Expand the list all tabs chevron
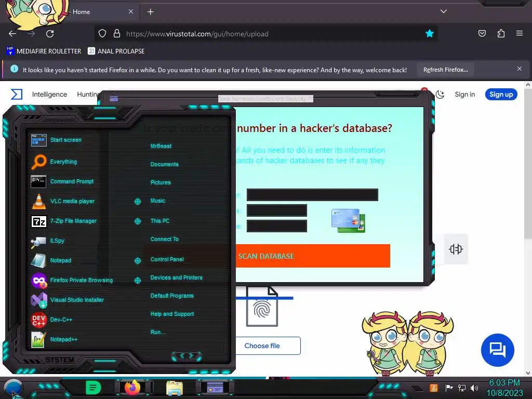 [x=444, y=11]
